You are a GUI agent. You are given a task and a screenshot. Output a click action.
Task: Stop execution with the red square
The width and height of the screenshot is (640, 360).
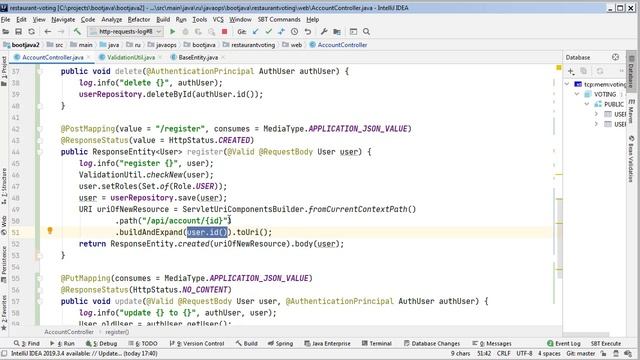pos(224,31)
